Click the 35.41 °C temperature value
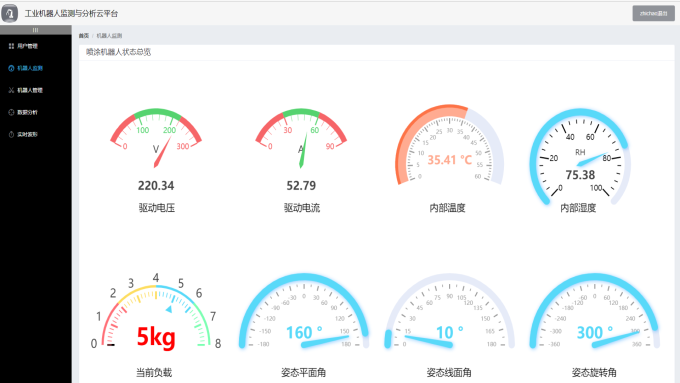This screenshot has width=680, height=383. click(x=450, y=160)
